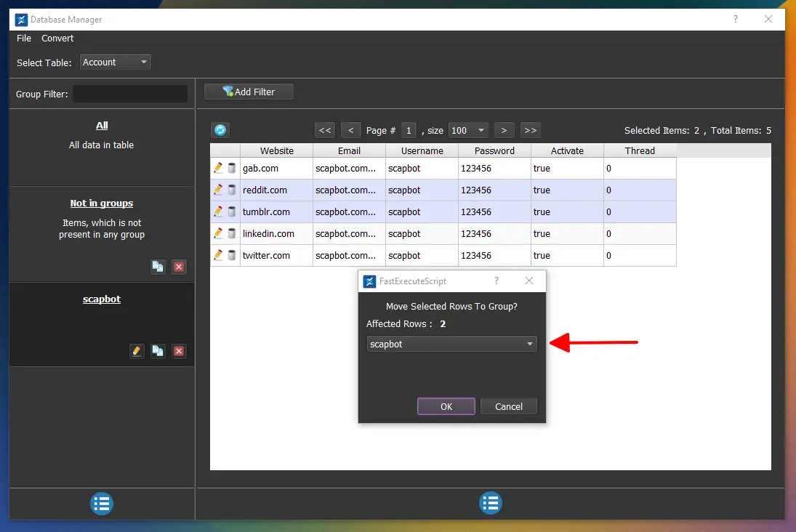
Task: Remove tumblr.com row with trash icon
Action: pyautogui.click(x=231, y=211)
